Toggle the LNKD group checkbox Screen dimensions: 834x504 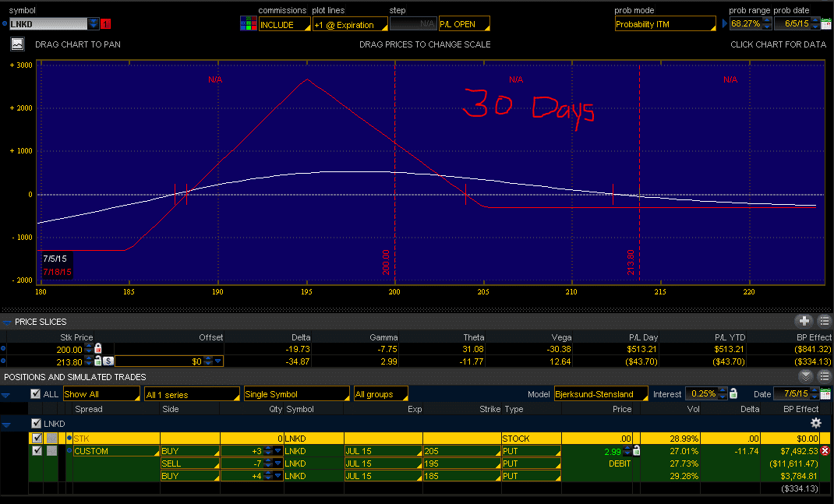(36, 423)
